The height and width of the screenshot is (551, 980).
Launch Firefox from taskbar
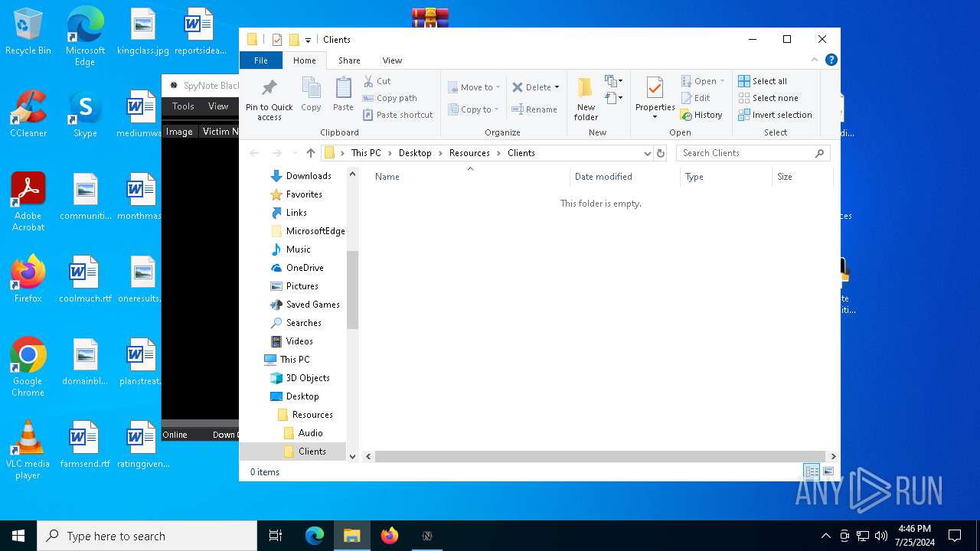[x=390, y=536]
